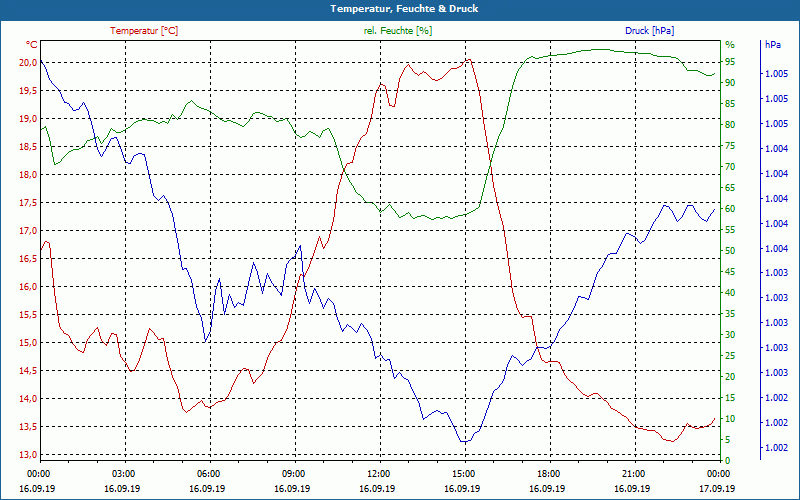The height and width of the screenshot is (500, 800).
Task: Click the '18:00' time axis label
Action: click(x=548, y=473)
